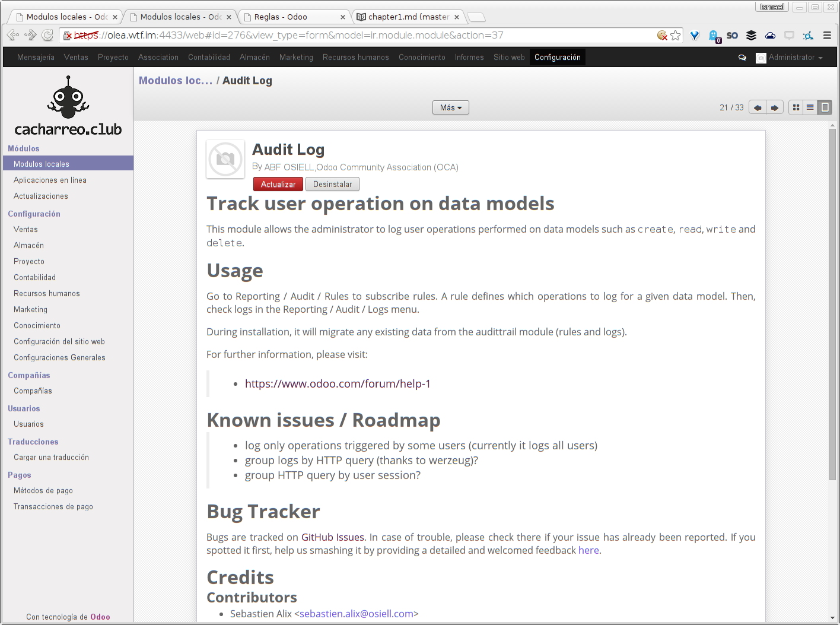
Task: Switch to list view icon
Action: point(810,107)
